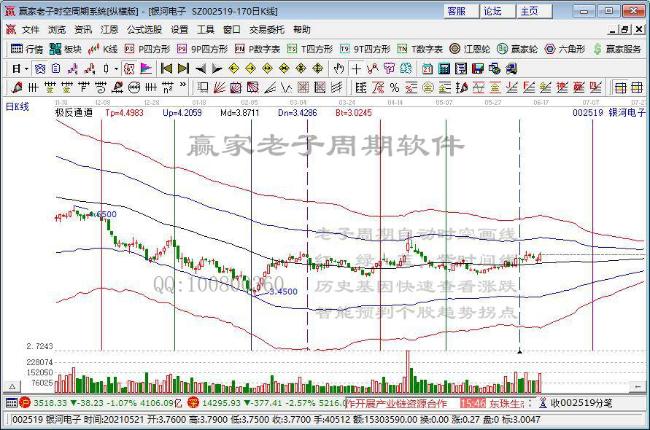Screen dimensions: 650x430
Task: Toggle the second grid layout icon
Action: pyautogui.click(x=637, y=87)
